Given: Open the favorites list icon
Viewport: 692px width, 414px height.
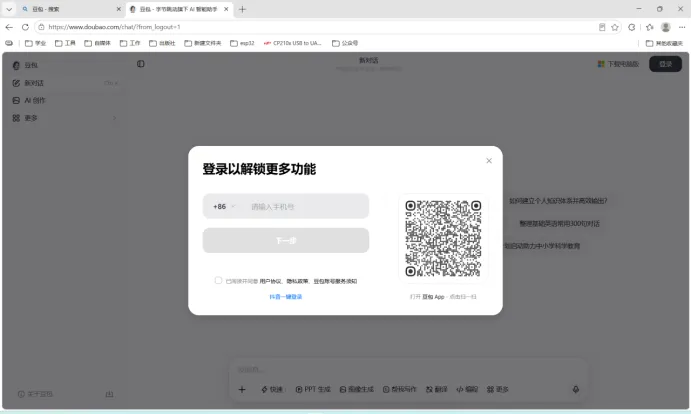Looking at the screenshot, I should [x=650, y=27].
